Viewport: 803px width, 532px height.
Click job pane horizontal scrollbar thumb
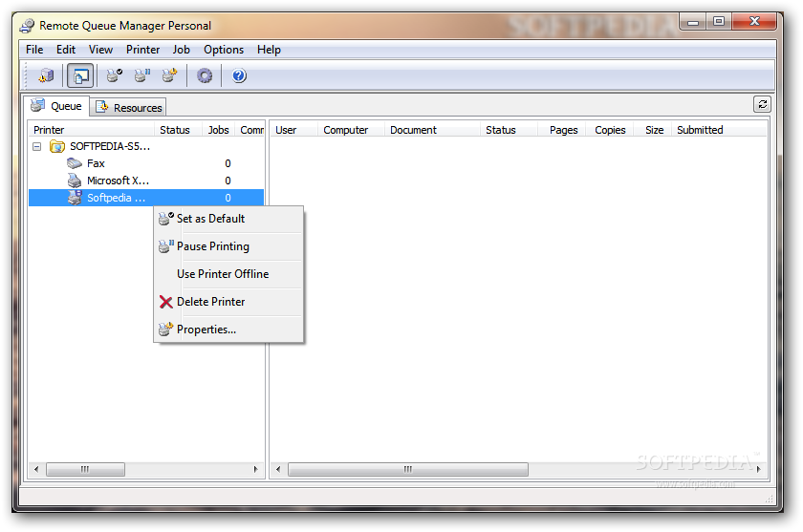[x=408, y=469]
